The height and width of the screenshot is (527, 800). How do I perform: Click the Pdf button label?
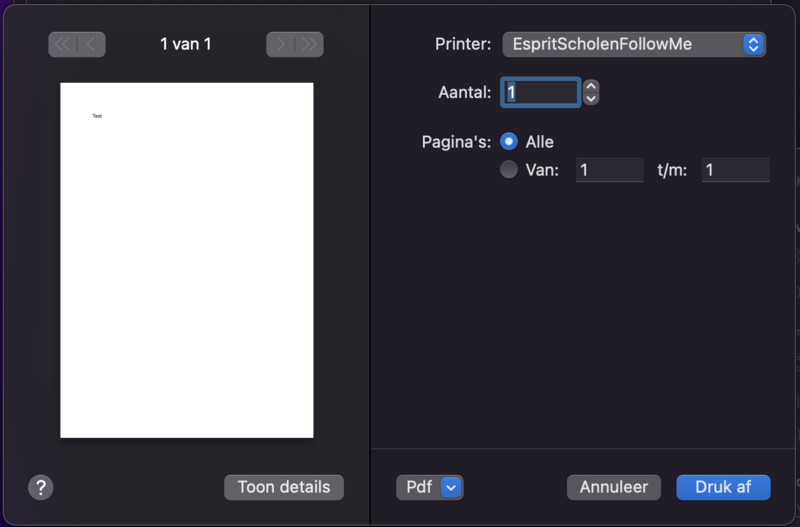pyautogui.click(x=419, y=487)
